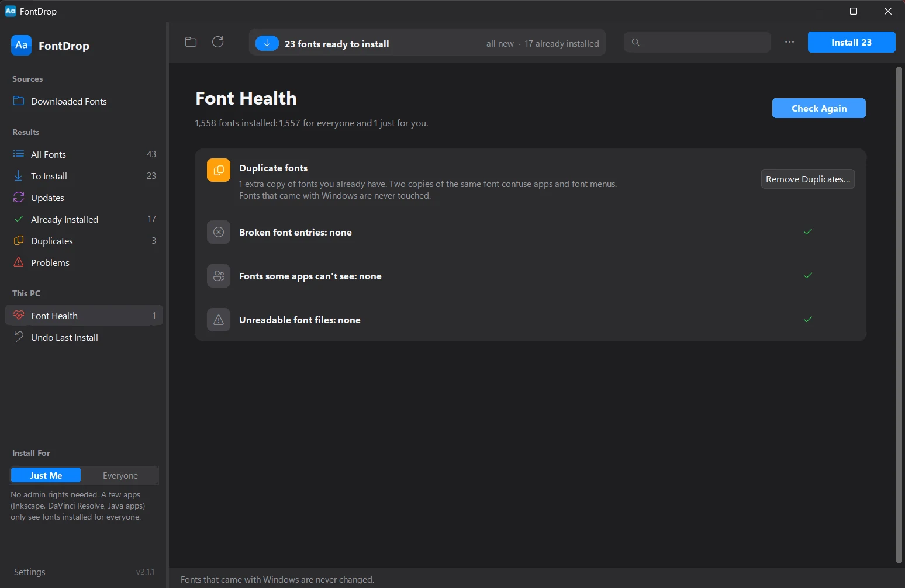Click the green checkmark beside Fonts some apps can't see

(808, 276)
